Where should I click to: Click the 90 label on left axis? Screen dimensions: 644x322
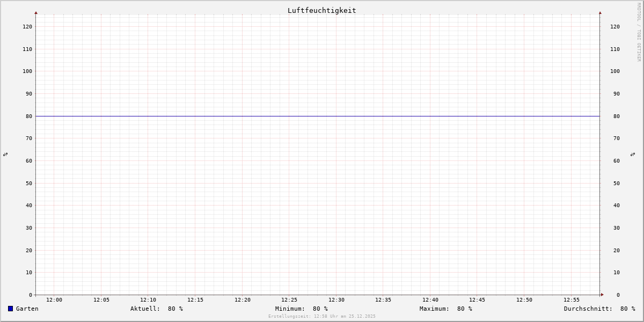point(29,93)
